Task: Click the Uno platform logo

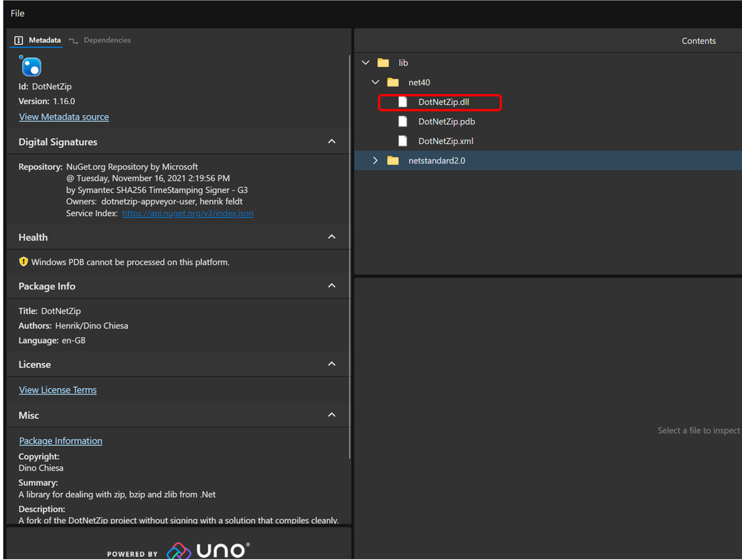Action: (208, 550)
